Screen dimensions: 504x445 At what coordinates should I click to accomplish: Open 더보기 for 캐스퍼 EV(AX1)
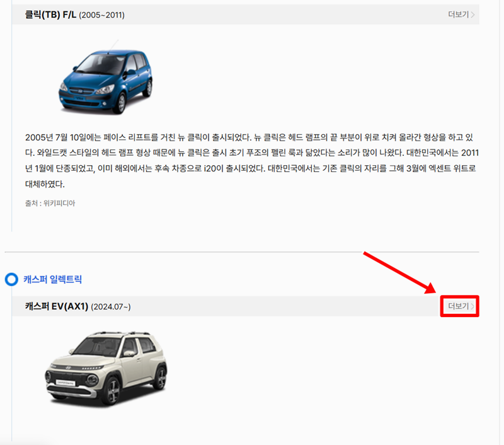(461, 306)
